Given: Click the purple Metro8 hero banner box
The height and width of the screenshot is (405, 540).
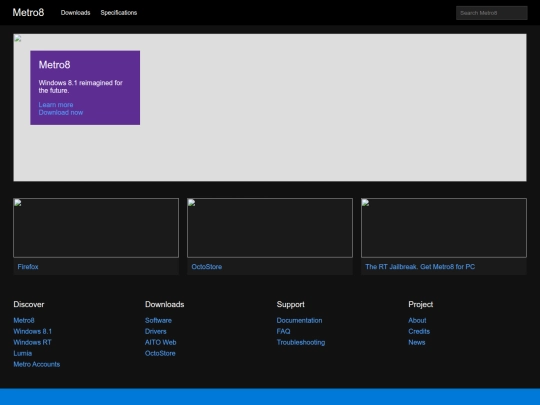Looking at the screenshot, I should pos(85,88).
